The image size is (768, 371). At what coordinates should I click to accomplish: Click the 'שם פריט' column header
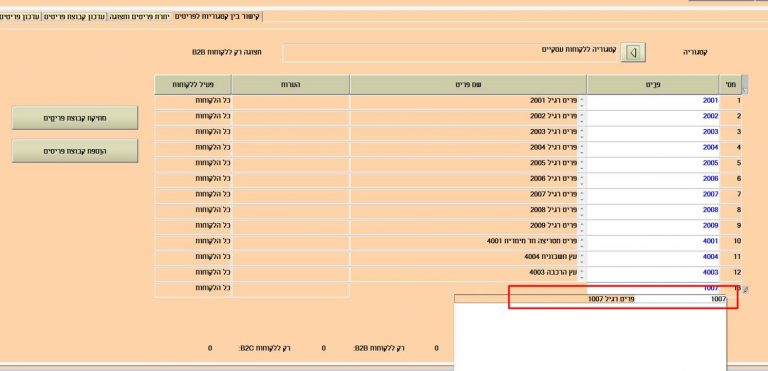pyautogui.click(x=468, y=85)
